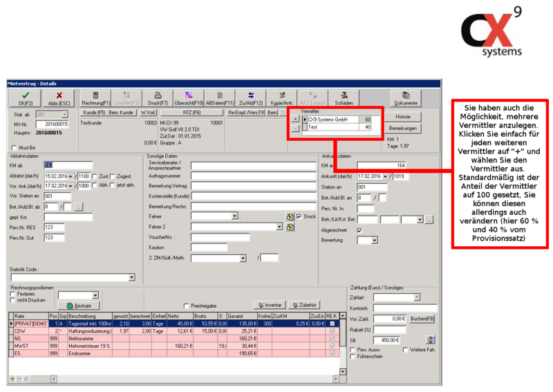553x392 pixels.
Task: Click the OK(F2) green checkmark button
Action: [26, 98]
